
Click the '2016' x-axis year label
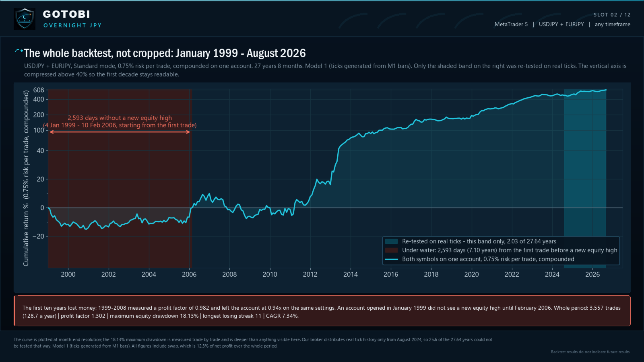[391, 274]
